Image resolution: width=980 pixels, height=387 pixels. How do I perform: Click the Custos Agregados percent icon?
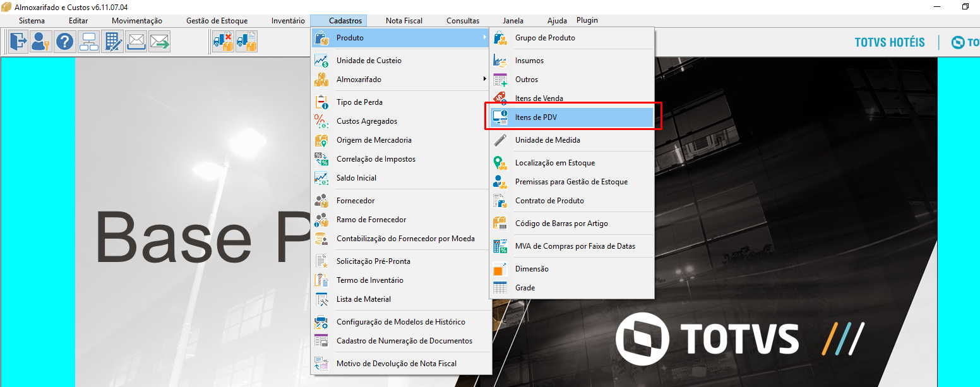(x=321, y=121)
